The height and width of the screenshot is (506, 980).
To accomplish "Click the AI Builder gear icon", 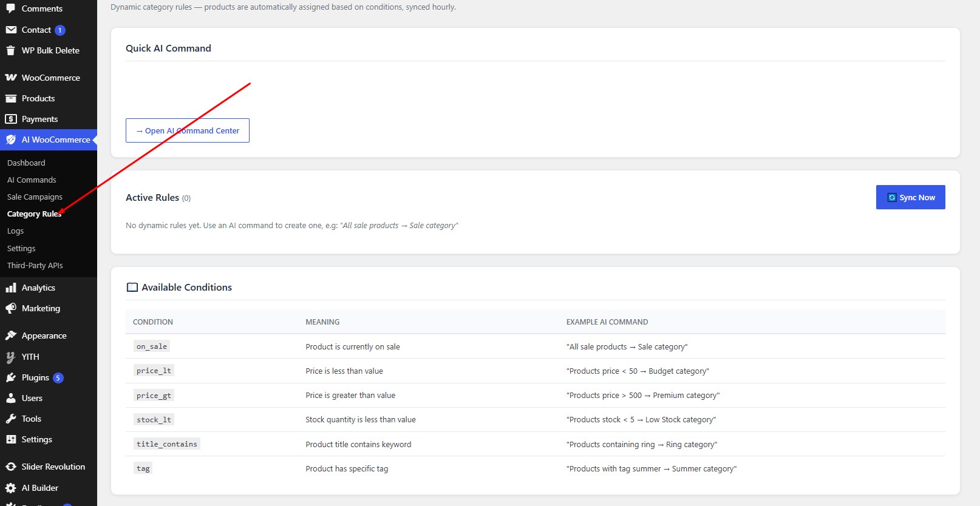I will coord(11,488).
